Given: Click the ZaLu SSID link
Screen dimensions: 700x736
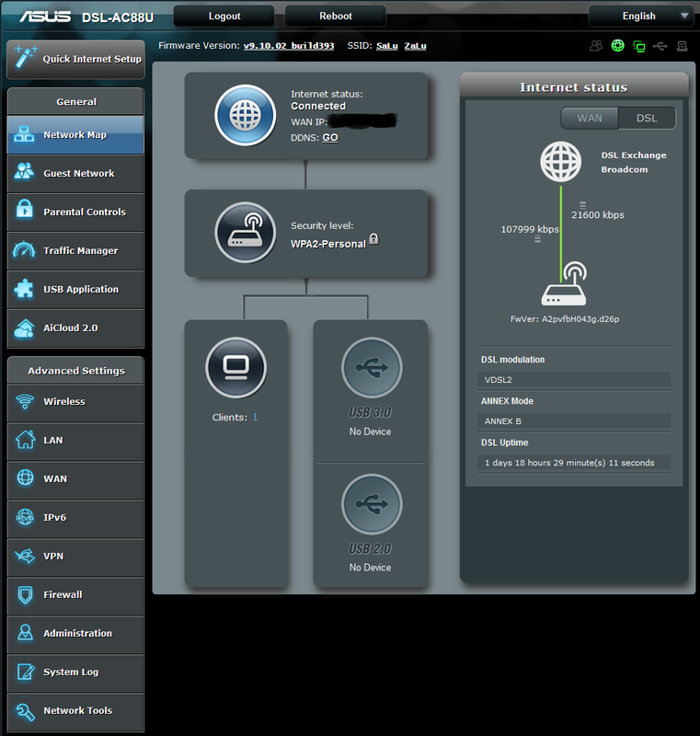Looking at the screenshot, I should pyautogui.click(x=415, y=46).
